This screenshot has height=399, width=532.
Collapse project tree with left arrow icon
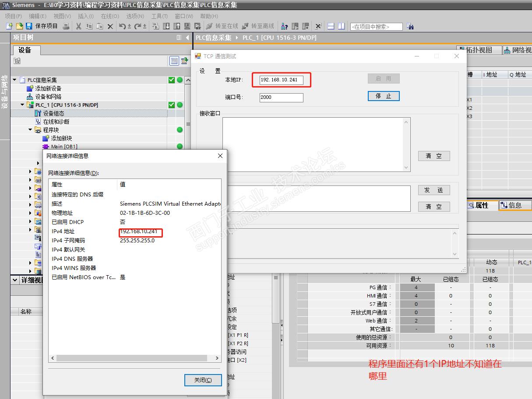[187, 38]
